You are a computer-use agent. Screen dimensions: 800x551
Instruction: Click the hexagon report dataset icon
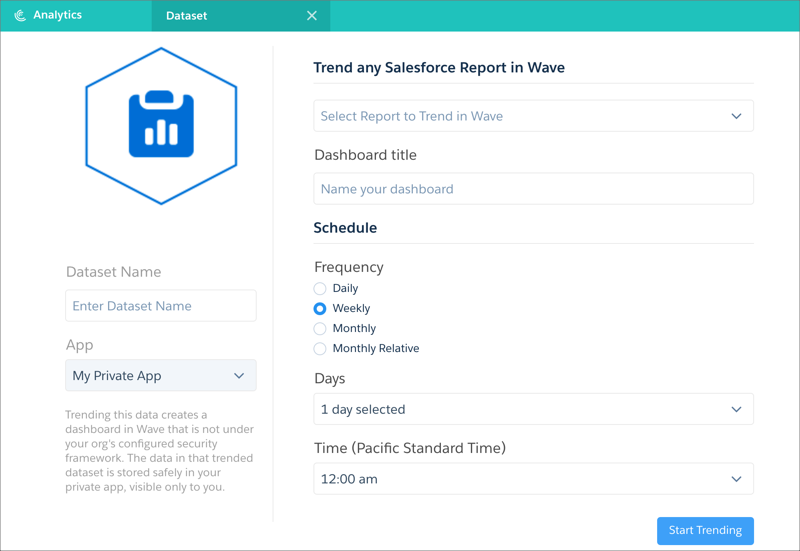coord(161,126)
